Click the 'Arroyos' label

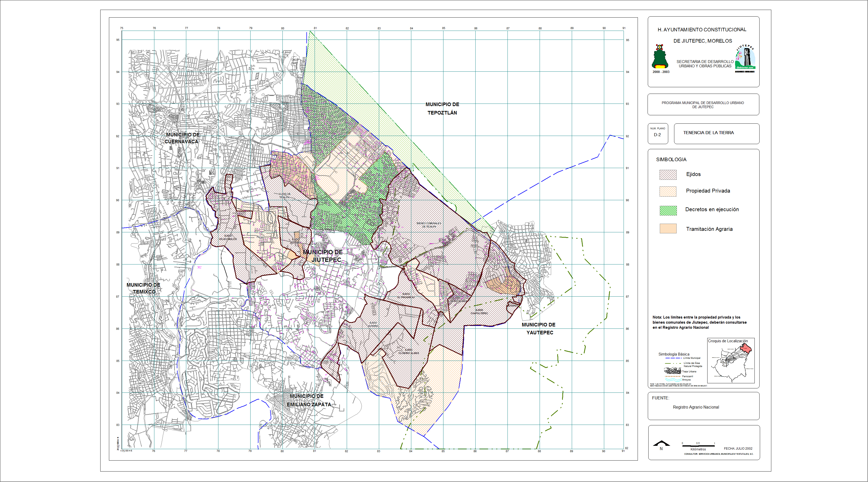point(686,379)
